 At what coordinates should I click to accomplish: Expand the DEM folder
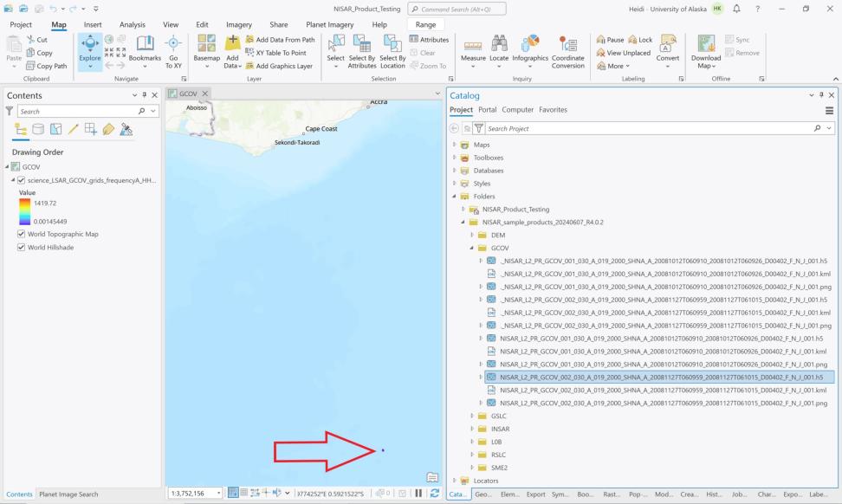point(472,235)
